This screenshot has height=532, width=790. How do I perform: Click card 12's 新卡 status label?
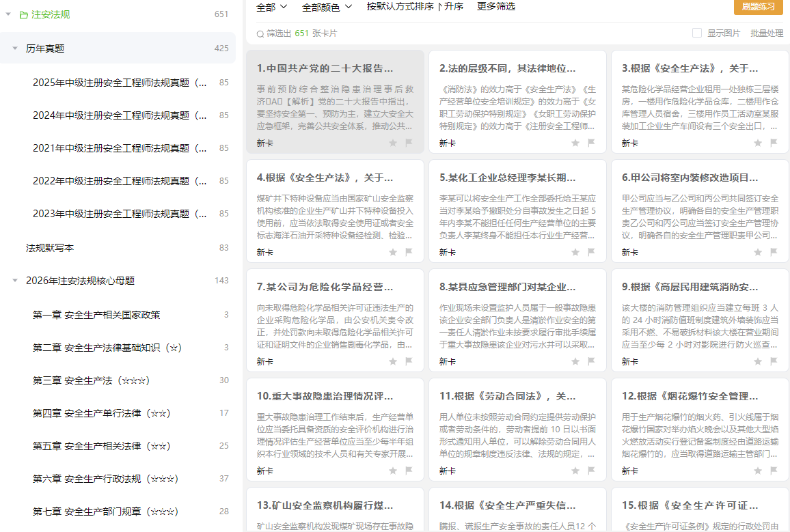click(x=629, y=471)
